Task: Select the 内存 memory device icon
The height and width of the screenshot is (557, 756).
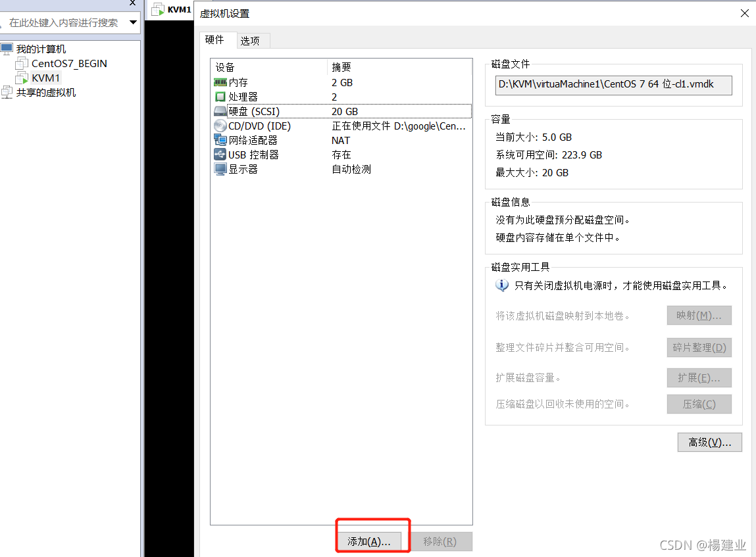Action: click(x=221, y=82)
